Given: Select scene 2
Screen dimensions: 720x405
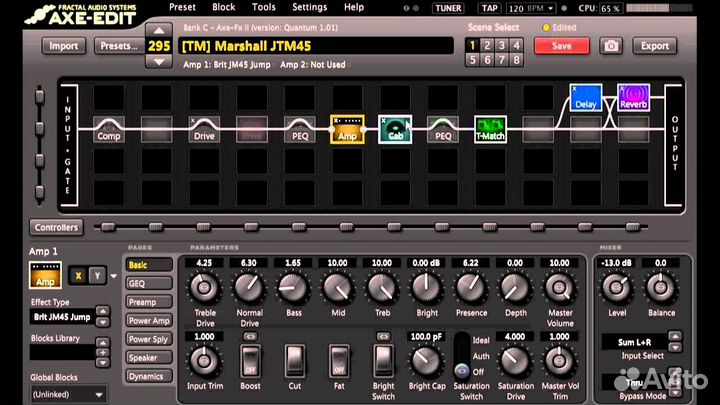Looking at the screenshot, I should point(487,45).
